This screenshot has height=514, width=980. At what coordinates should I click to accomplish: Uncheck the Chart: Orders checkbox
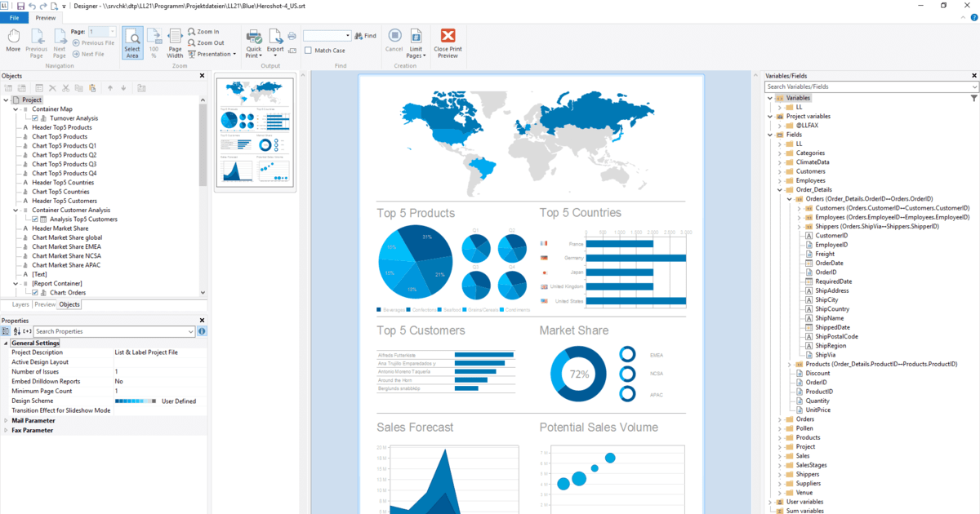34,293
